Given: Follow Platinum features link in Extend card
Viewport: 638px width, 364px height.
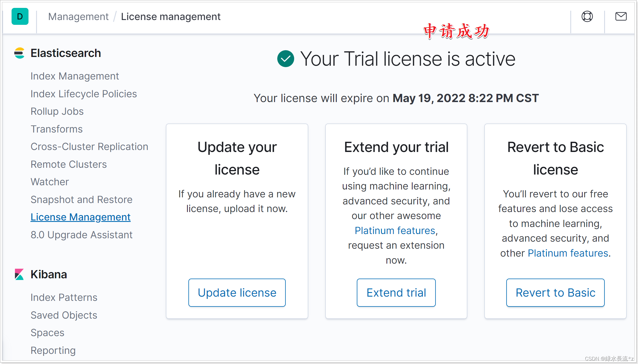Looking at the screenshot, I should (395, 231).
